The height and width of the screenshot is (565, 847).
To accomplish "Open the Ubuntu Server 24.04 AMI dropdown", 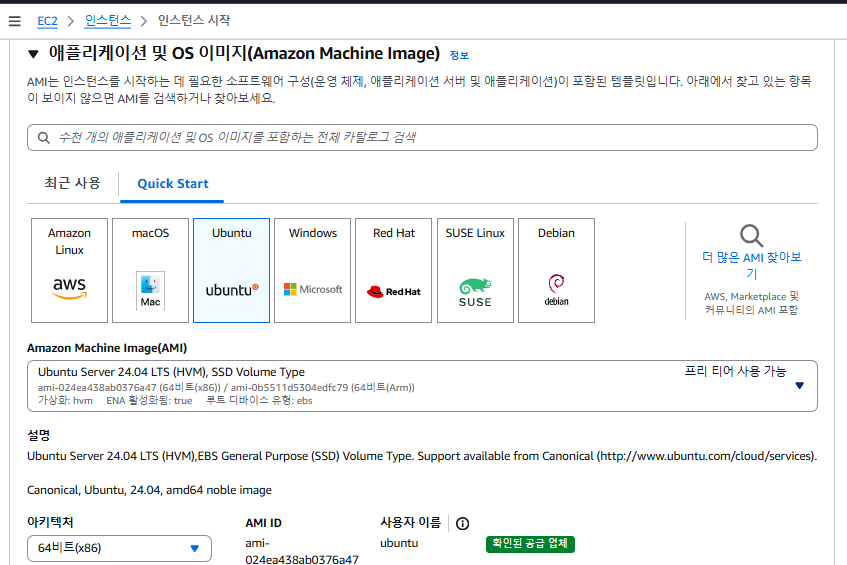I will pos(422,386).
